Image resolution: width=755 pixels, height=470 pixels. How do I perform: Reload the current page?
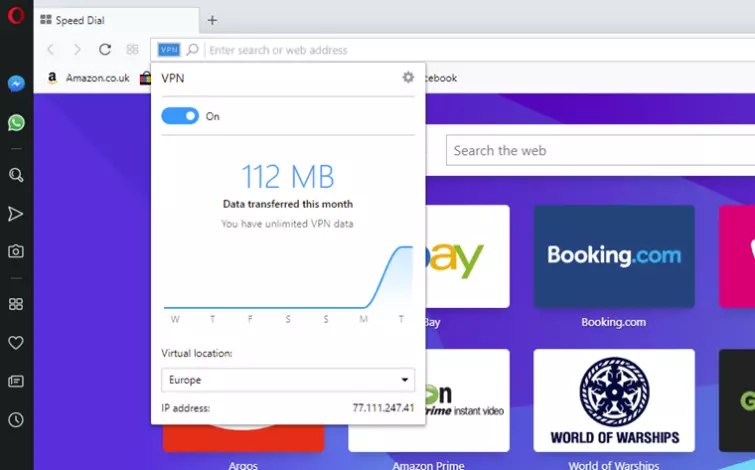[105, 49]
